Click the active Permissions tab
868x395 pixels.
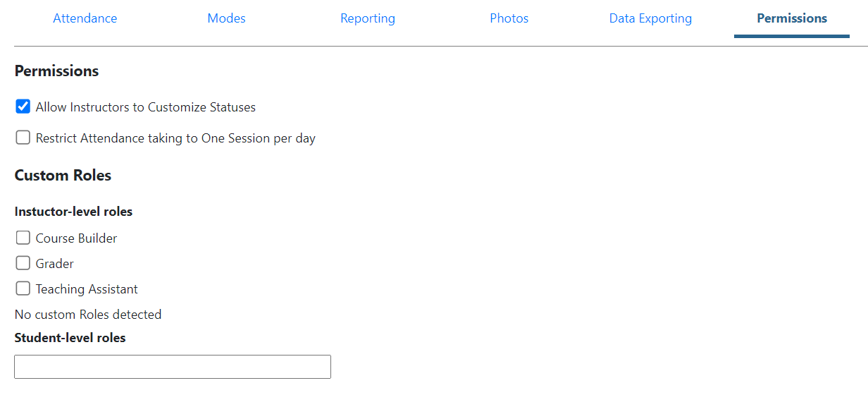point(792,18)
